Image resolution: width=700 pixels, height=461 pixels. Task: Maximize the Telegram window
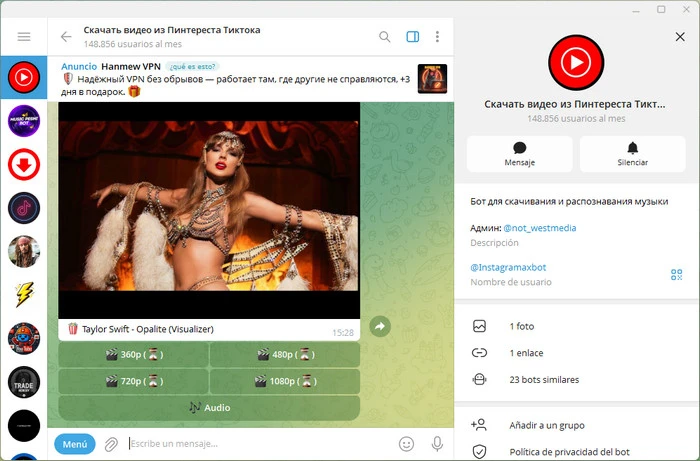coord(661,9)
